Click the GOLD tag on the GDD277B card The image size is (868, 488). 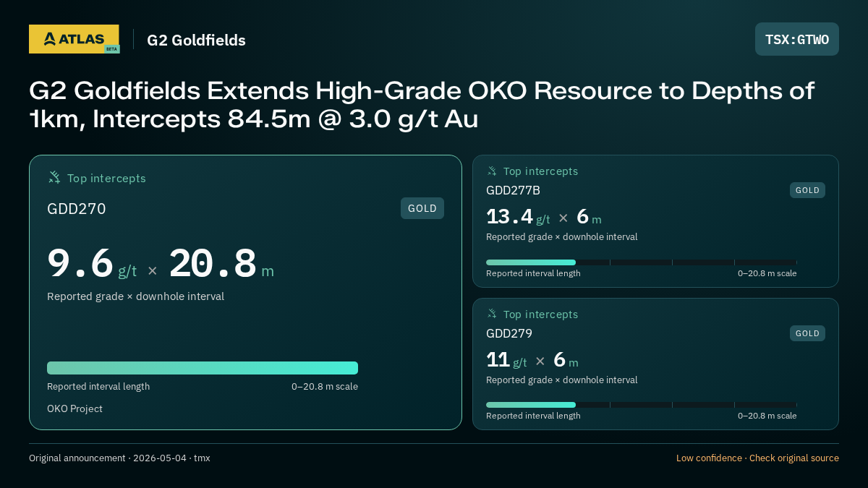point(807,190)
